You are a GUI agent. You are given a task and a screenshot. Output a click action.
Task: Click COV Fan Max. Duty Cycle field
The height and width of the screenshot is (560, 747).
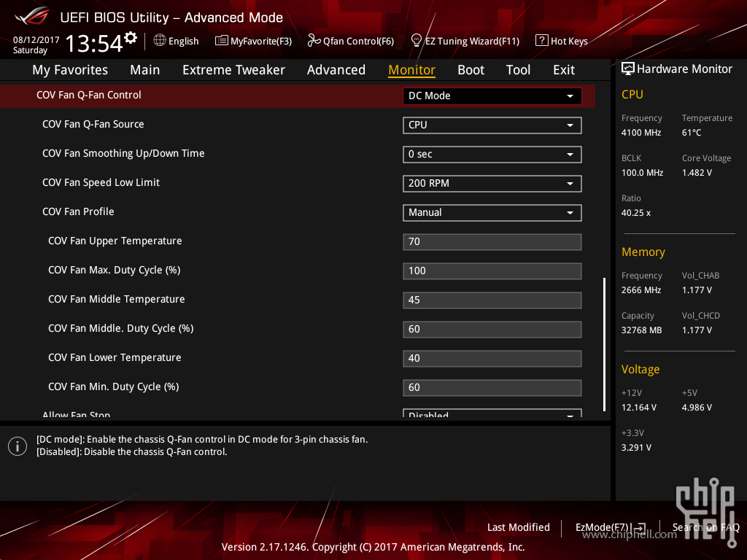492,271
